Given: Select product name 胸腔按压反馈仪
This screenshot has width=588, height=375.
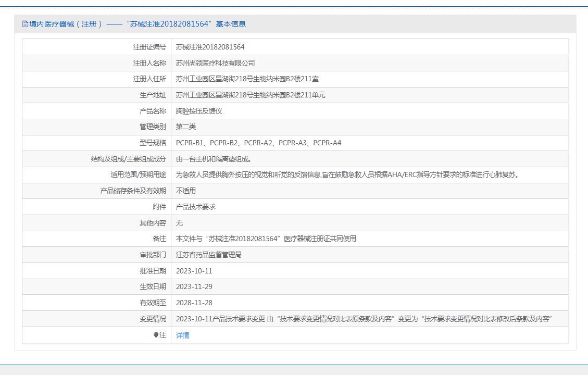Looking at the screenshot, I should pyautogui.click(x=199, y=111).
